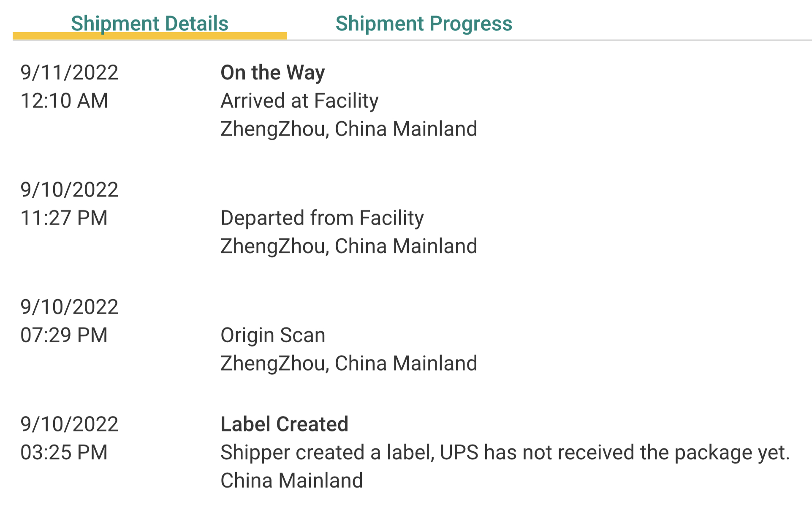Select the Departed from Facility entry
The image size is (812, 505).
pos(322,218)
